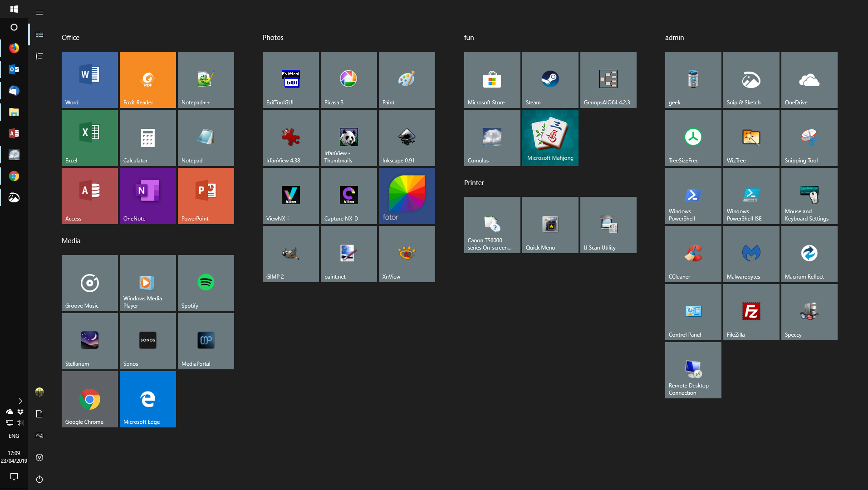Open IJ Scan Utility tile

pos(608,225)
